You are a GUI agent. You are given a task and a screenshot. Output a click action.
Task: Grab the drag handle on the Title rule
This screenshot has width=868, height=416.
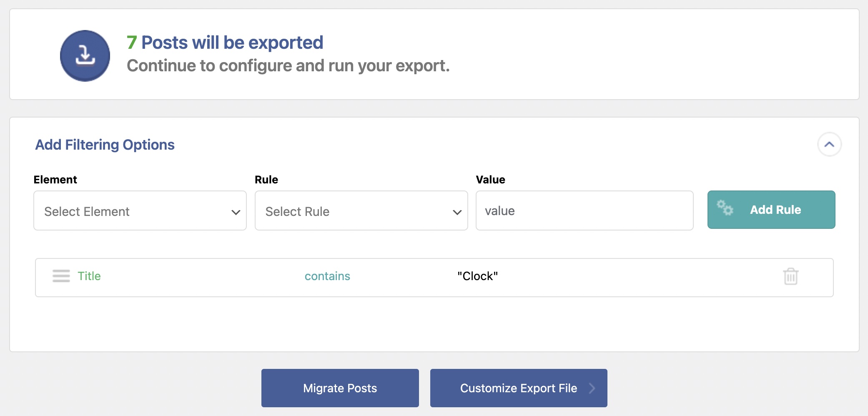point(61,276)
